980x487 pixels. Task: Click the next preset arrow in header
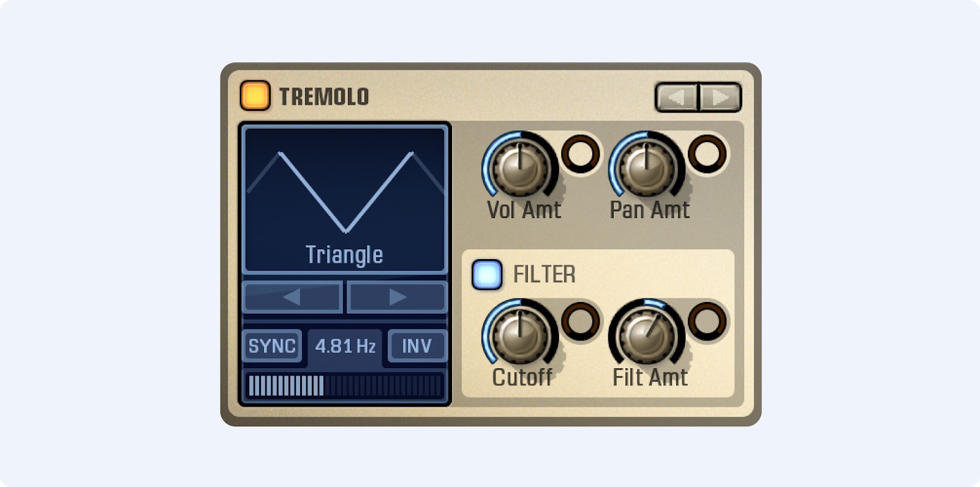coord(720,97)
